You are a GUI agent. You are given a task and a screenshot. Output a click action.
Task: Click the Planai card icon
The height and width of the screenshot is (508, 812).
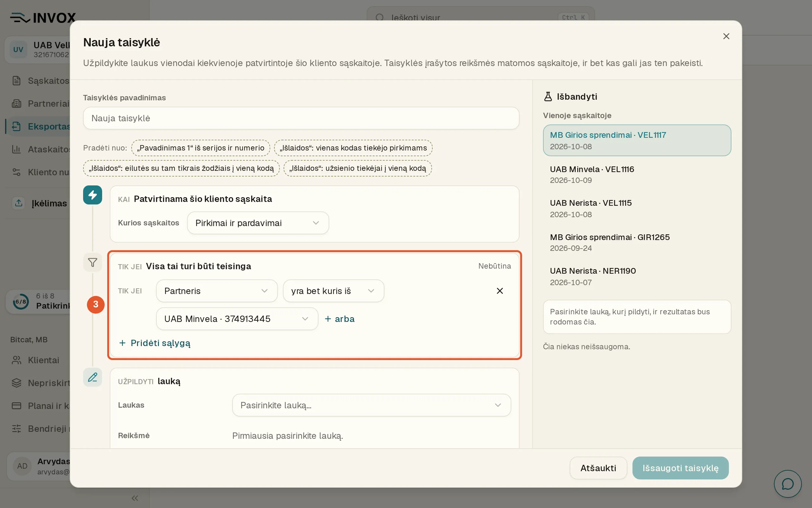16,406
